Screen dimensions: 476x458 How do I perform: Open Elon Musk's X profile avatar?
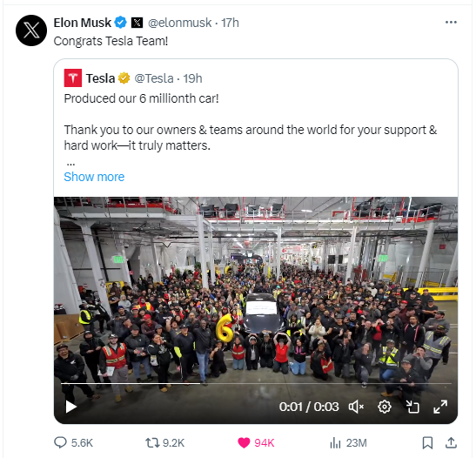coord(31,30)
